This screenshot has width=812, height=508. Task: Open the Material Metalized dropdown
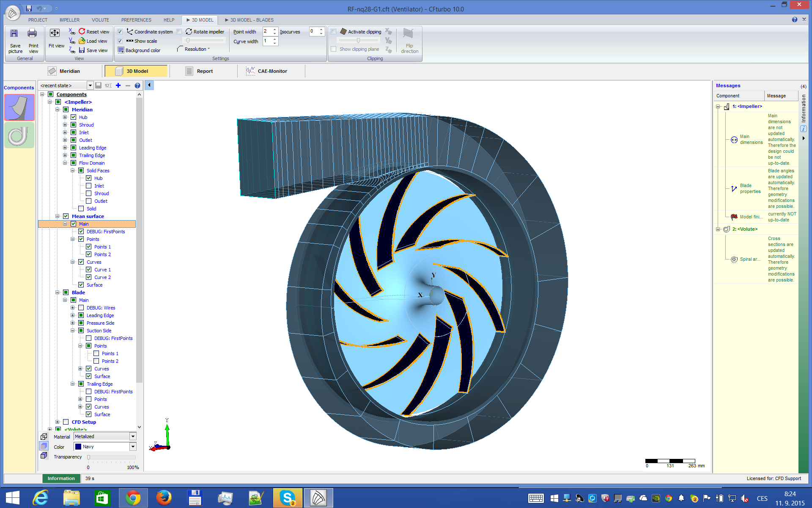tap(133, 436)
